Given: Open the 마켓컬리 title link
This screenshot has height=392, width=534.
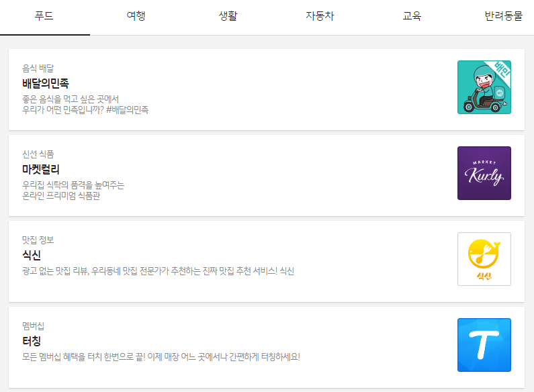Looking at the screenshot, I should coord(41,169).
